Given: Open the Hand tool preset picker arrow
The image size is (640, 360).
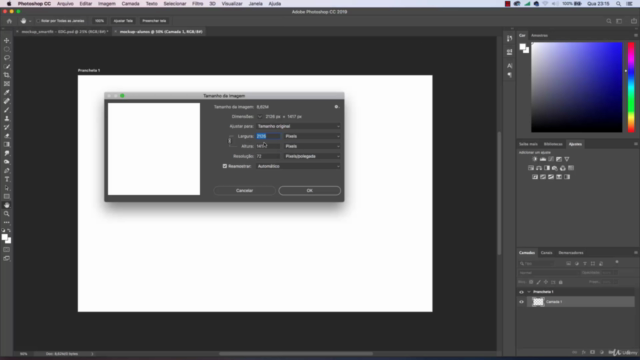Looking at the screenshot, I should coord(30,21).
